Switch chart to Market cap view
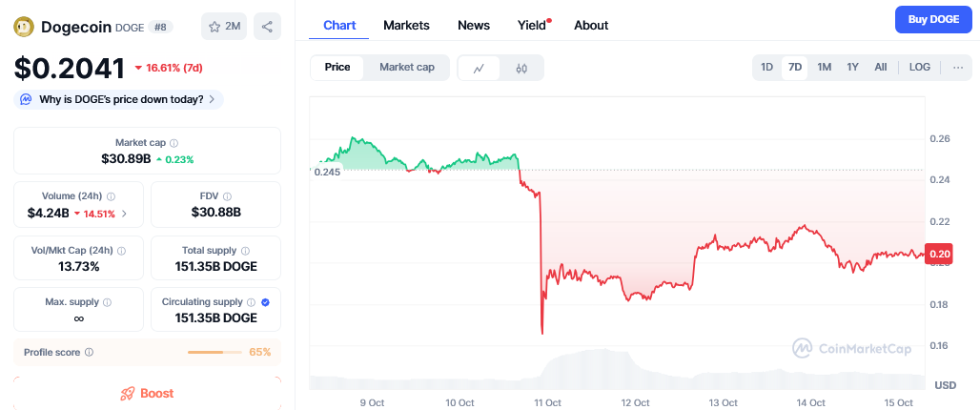The width and height of the screenshot is (980, 410). coord(407,68)
